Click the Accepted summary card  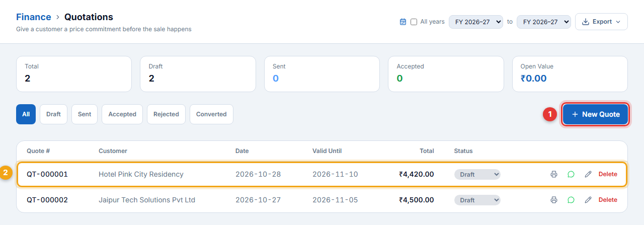tap(446, 74)
